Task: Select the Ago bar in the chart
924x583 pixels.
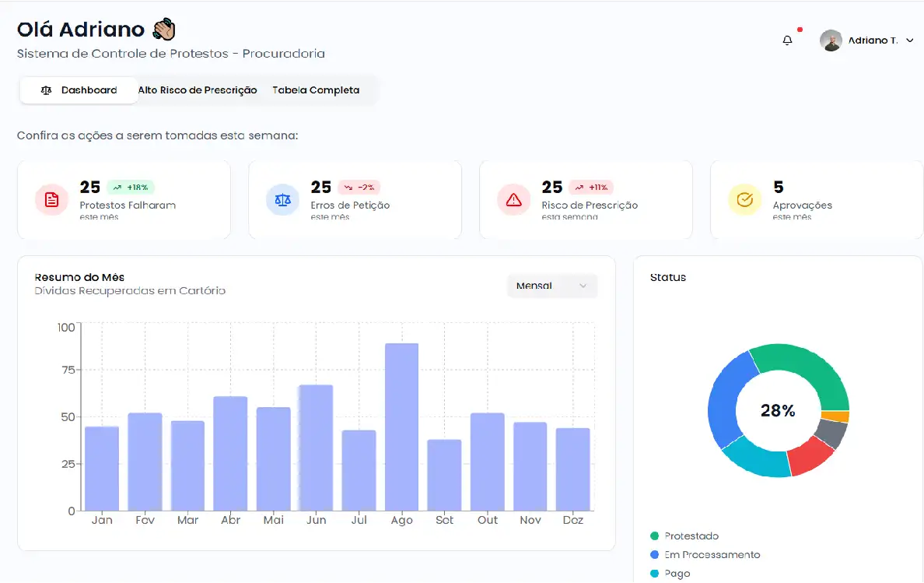Action: [x=401, y=427]
